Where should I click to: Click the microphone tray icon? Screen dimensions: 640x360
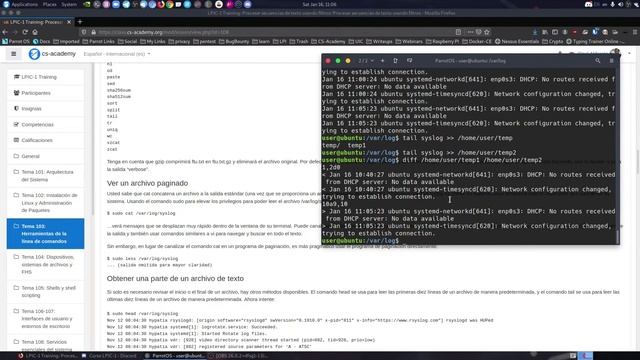pyautogui.click(x=612, y=4)
